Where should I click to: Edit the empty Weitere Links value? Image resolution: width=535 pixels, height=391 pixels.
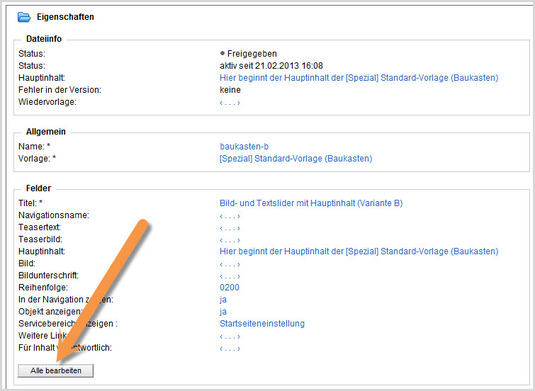coord(230,336)
